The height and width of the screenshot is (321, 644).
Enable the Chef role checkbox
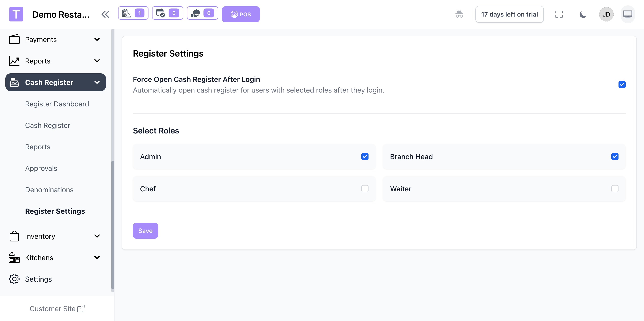click(364, 189)
